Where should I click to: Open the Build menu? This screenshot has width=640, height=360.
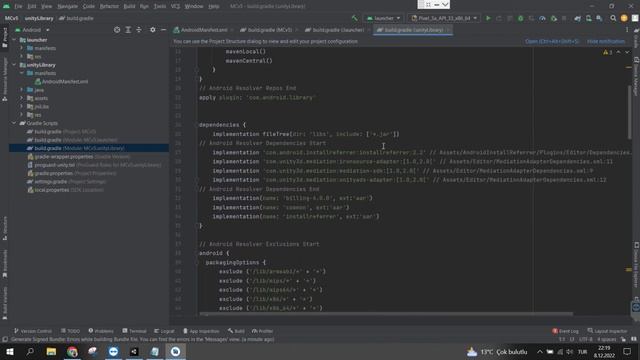[129, 6]
